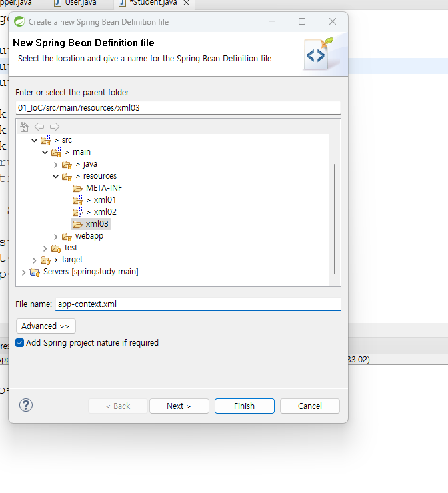The width and height of the screenshot is (448, 493).
Task: Expand the Servers project node
Action: (x=23, y=272)
